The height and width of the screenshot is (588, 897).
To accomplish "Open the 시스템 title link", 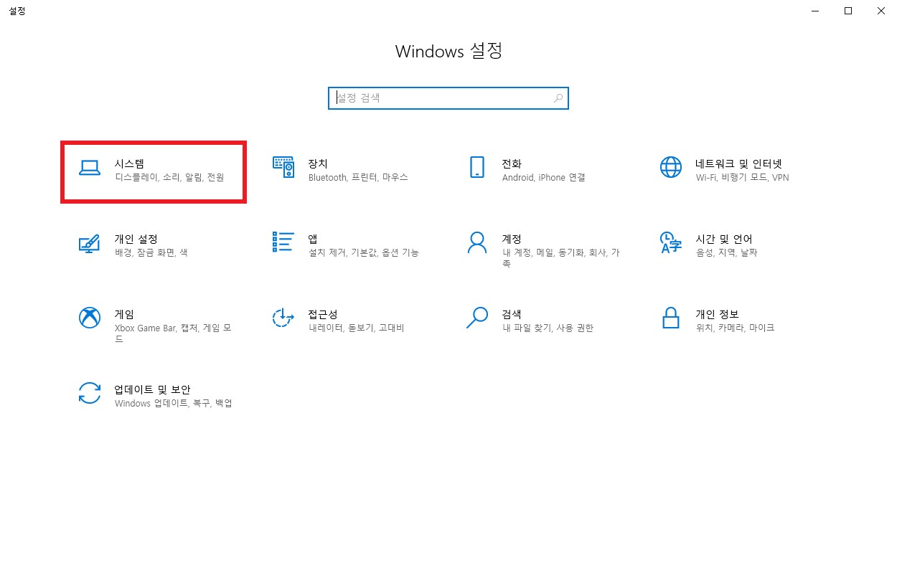I will (129, 163).
